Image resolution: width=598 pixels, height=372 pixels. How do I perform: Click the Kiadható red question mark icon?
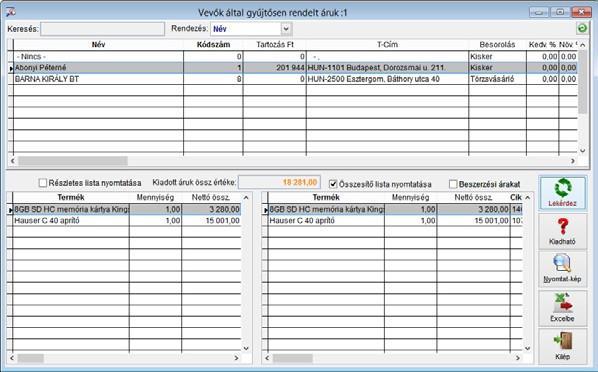[x=563, y=227]
